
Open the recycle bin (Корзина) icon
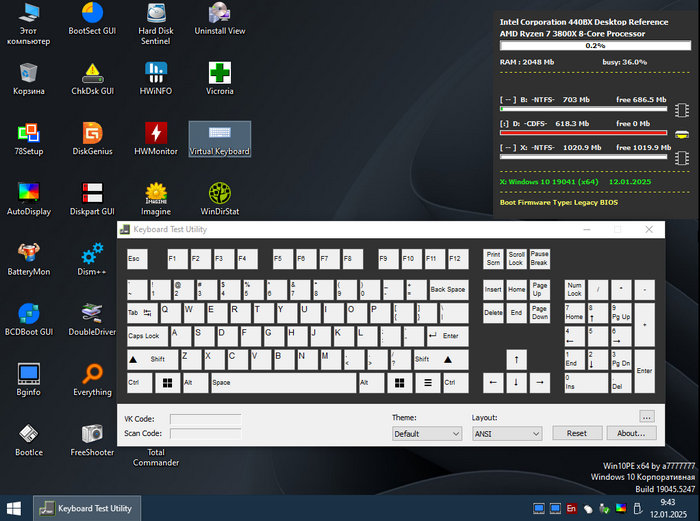coord(29,79)
